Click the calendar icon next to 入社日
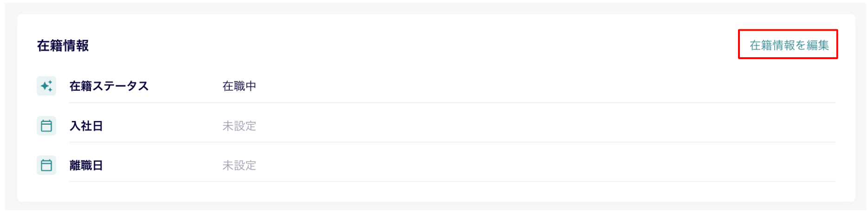This screenshot has height=214, width=868. coord(46,126)
